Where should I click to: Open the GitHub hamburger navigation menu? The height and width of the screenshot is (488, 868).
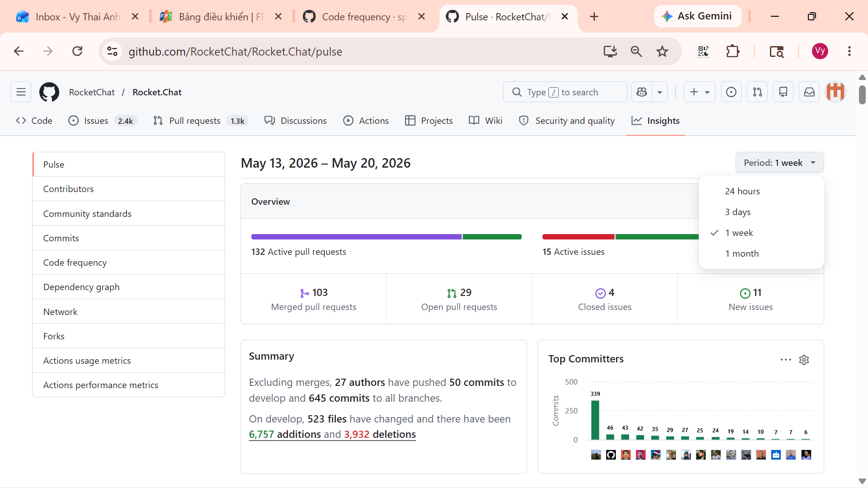(x=21, y=92)
